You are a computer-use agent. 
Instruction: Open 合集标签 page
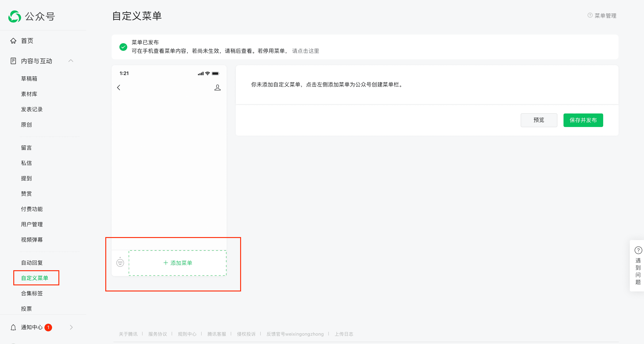point(32,293)
